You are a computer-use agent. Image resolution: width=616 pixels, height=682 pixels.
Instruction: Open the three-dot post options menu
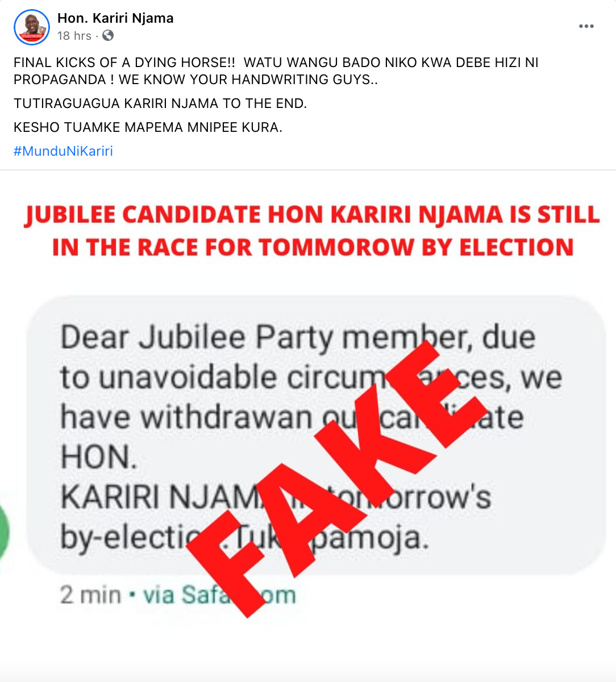tap(586, 26)
